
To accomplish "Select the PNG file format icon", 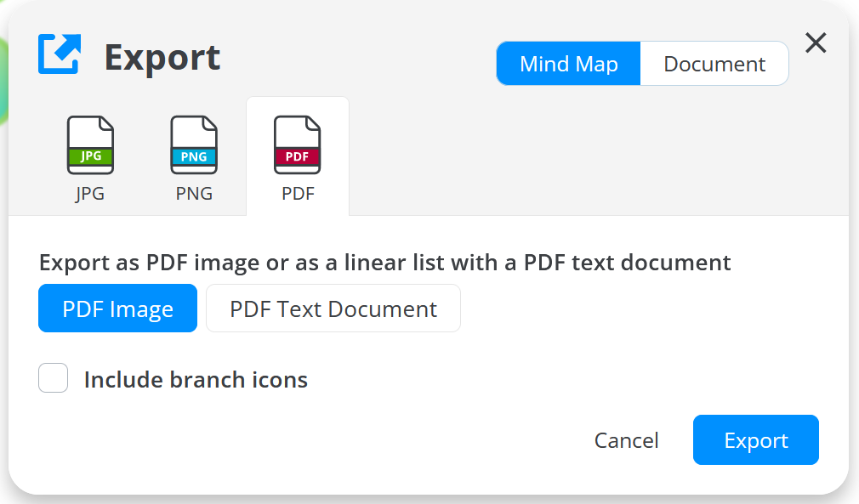I will click(x=194, y=145).
